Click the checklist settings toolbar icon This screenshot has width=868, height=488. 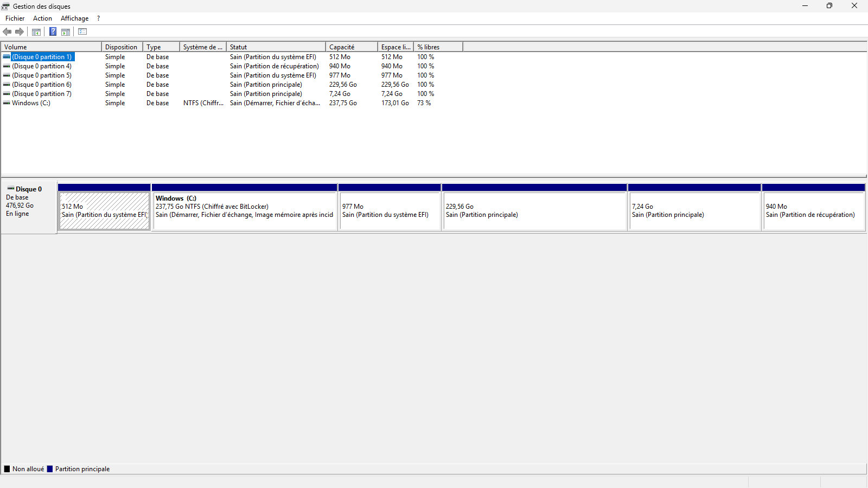(x=82, y=32)
